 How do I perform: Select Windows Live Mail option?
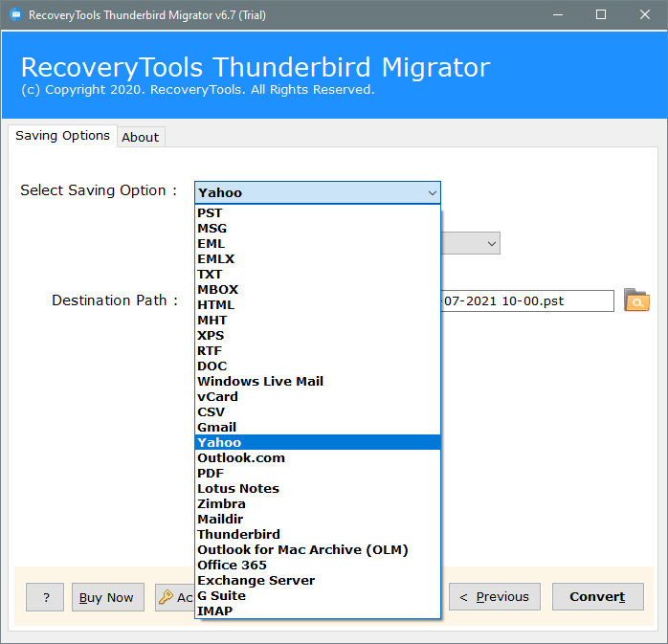pos(318,381)
